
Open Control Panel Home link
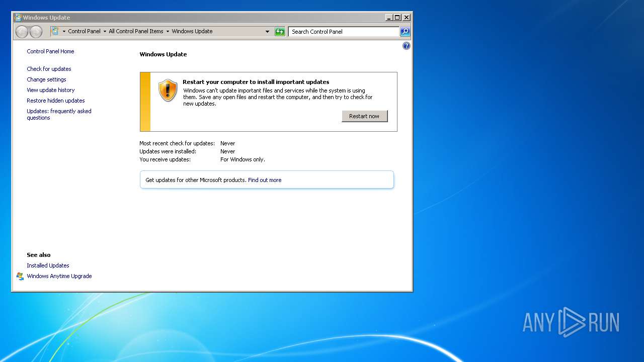pyautogui.click(x=50, y=51)
